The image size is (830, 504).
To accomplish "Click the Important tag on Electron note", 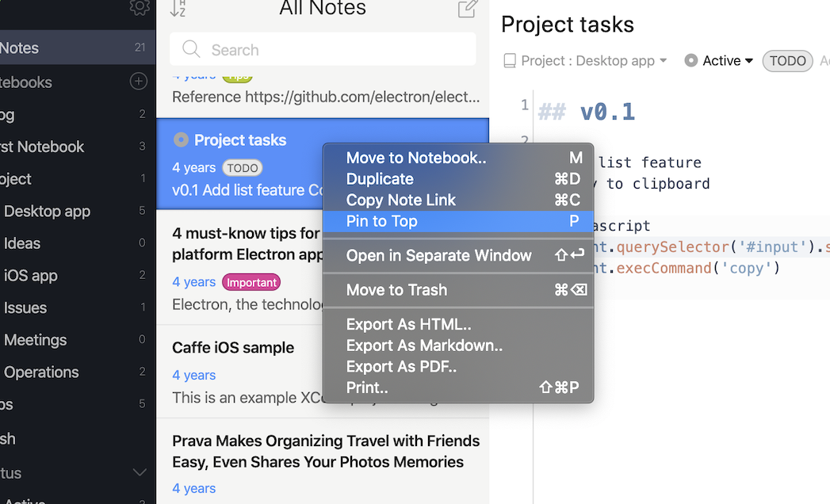I will 251,282.
